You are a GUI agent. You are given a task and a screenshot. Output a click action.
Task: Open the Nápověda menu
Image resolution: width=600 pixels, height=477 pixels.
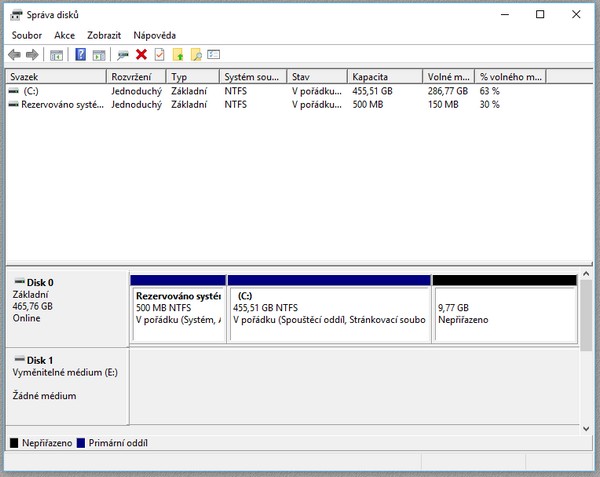(154, 35)
